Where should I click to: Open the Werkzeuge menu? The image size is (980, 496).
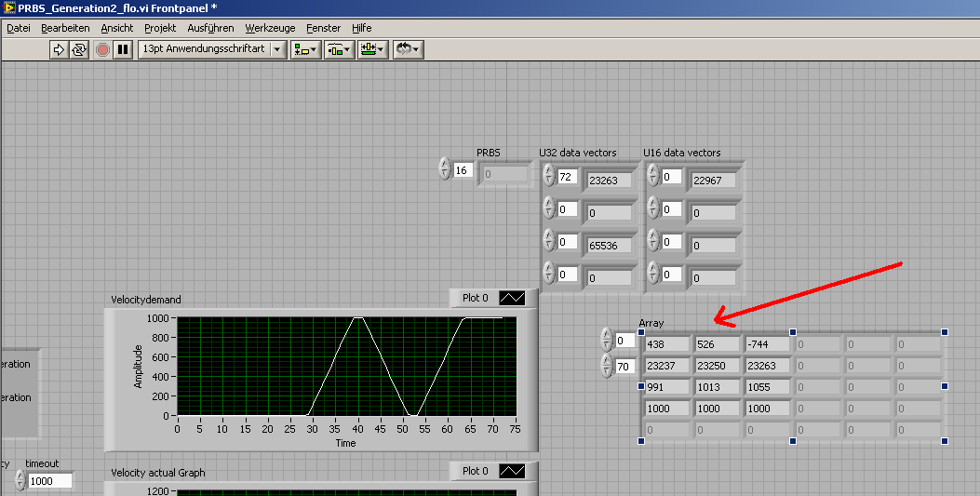click(269, 28)
